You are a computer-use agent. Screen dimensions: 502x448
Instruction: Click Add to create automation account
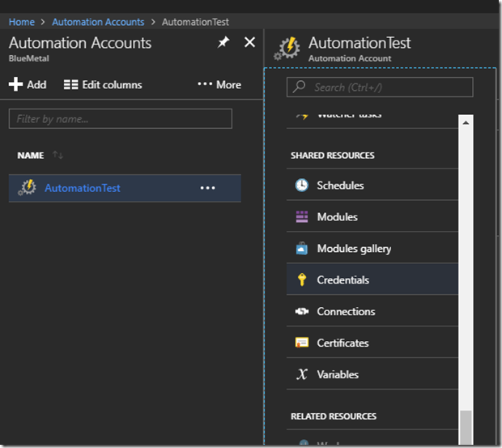pos(28,84)
